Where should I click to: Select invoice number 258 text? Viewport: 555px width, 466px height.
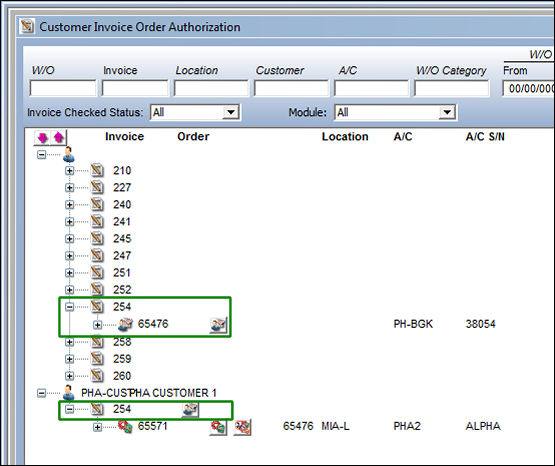[122, 342]
